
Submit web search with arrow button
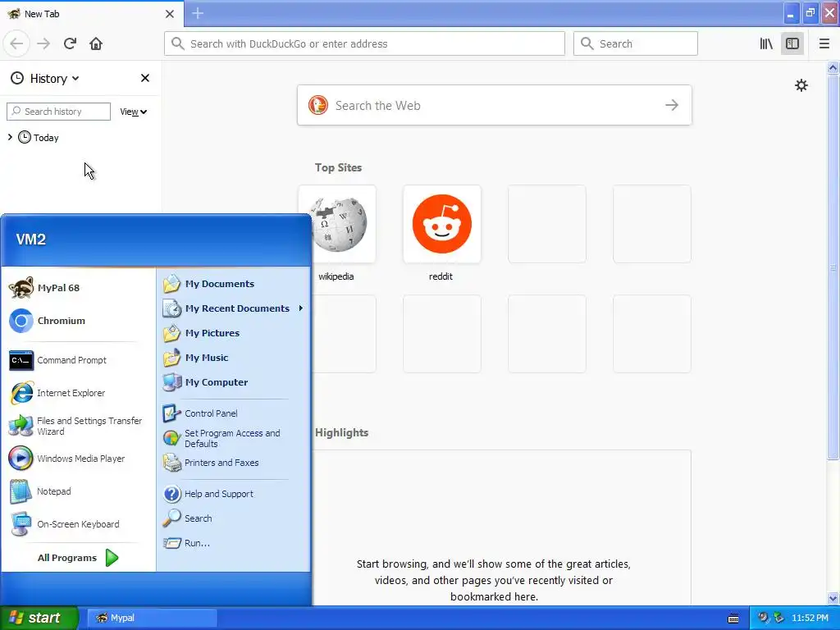pyautogui.click(x=671, y=105)
